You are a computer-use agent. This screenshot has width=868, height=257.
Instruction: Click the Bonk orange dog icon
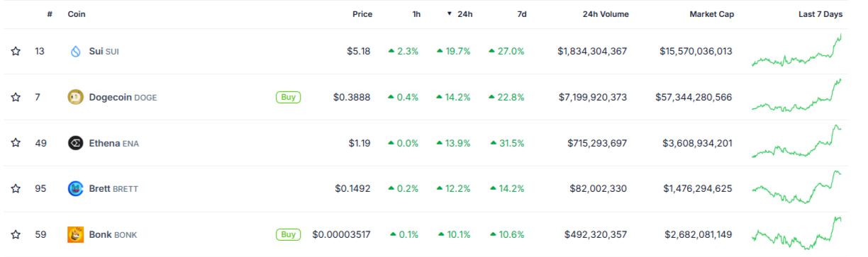point(76,234)
